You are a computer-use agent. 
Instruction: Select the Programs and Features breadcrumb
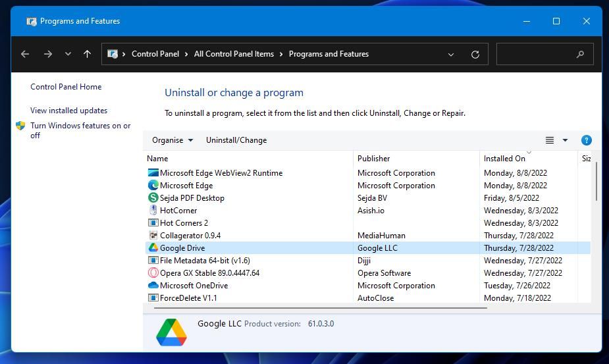(329, 54)
